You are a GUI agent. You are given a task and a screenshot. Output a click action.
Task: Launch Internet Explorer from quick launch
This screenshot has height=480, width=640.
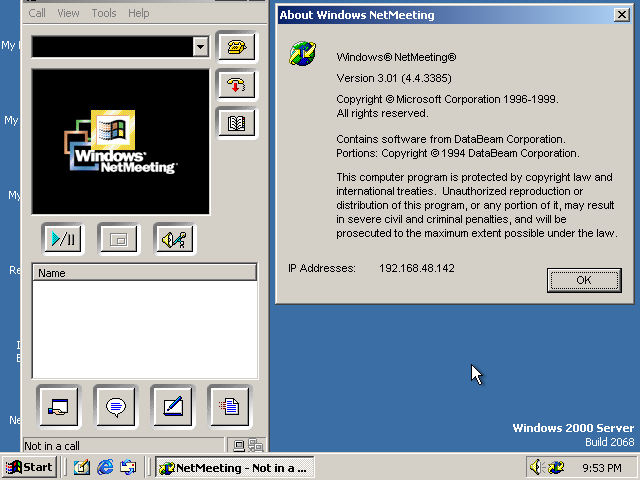(x=105, y=467)
